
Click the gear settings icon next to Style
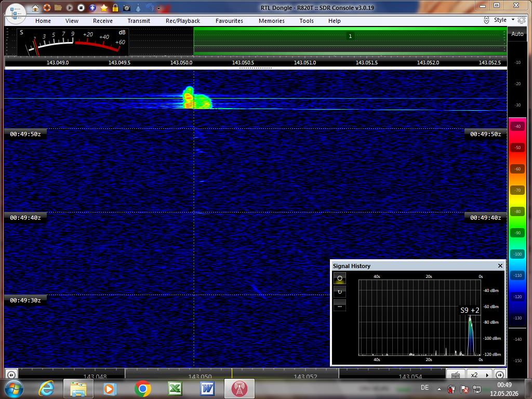pos(522,20)
